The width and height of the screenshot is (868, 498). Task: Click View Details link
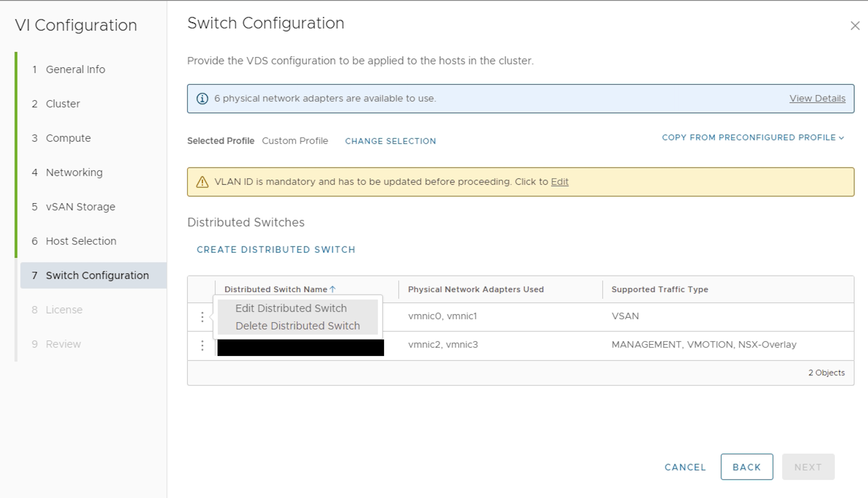pos(817,99)
